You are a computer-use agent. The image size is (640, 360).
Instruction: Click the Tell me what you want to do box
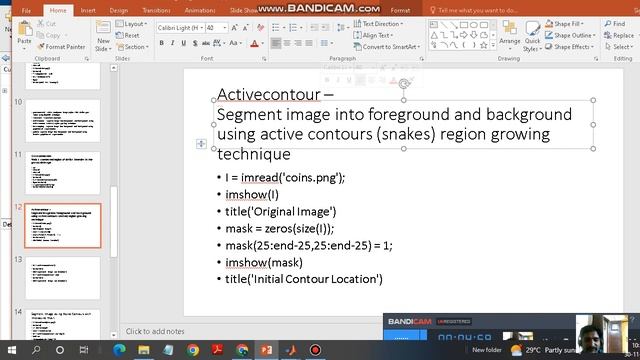(473, 11)
